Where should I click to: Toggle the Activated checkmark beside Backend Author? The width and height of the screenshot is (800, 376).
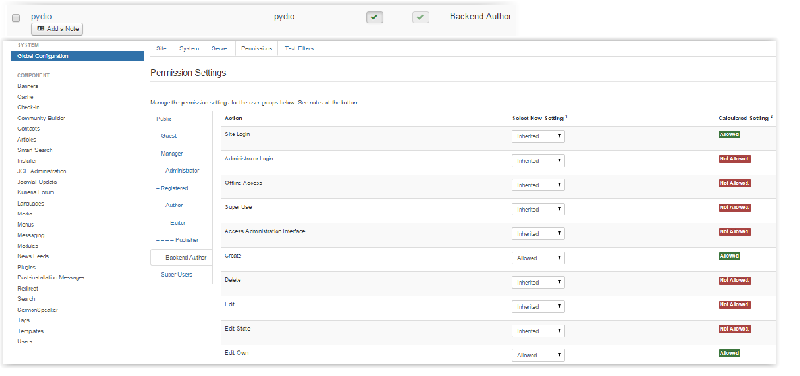coord(420,17)
